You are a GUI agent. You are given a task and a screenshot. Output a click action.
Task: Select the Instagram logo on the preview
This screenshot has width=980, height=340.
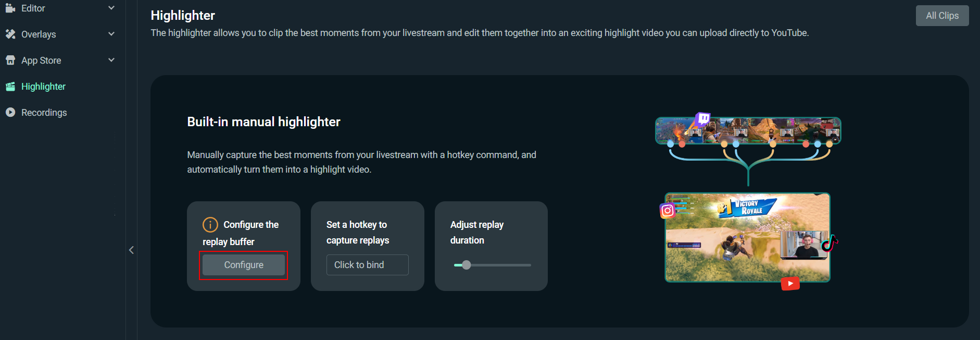click(x=668, y=210)
